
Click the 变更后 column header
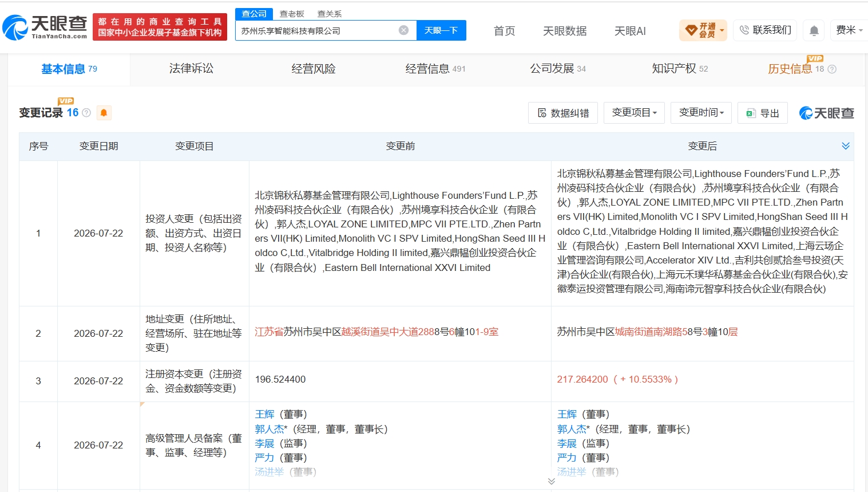[x=702, y=146]
